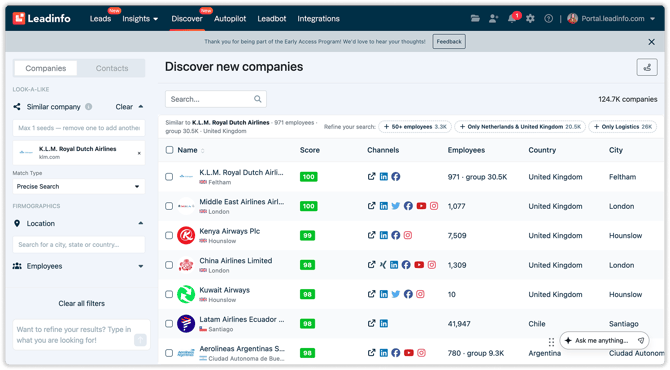Click the add user icon
Image resolution: width=670 pixels, height=370 pixels.
pos(493,18)
